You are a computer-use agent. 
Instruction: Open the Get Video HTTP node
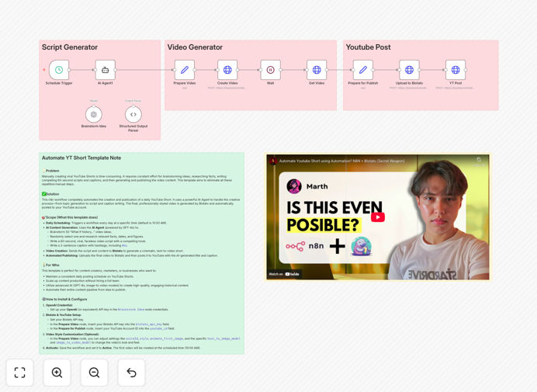[317, 70]
